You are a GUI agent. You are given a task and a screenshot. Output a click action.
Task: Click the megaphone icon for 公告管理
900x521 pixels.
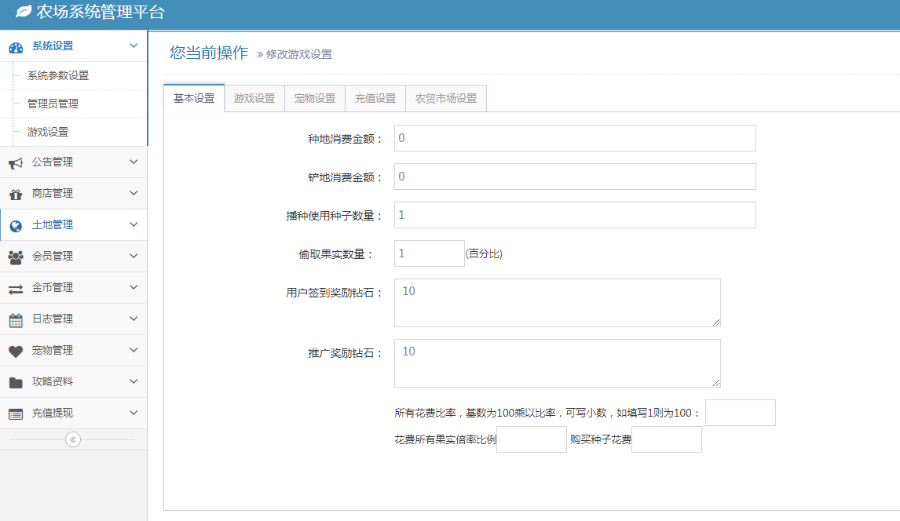pyautogui.click(x=16, y=163)
